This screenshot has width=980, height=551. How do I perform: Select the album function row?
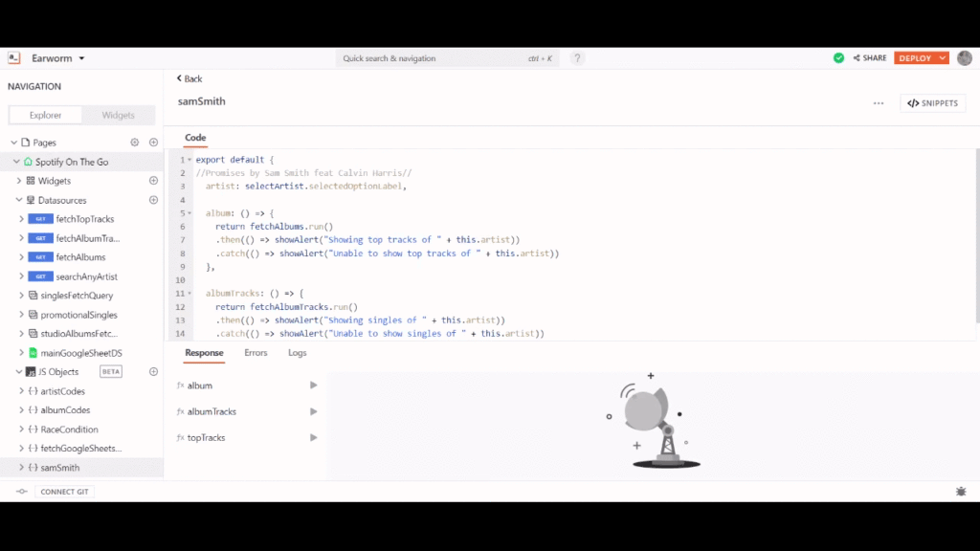pyautogui.click(x=247, y=386)
